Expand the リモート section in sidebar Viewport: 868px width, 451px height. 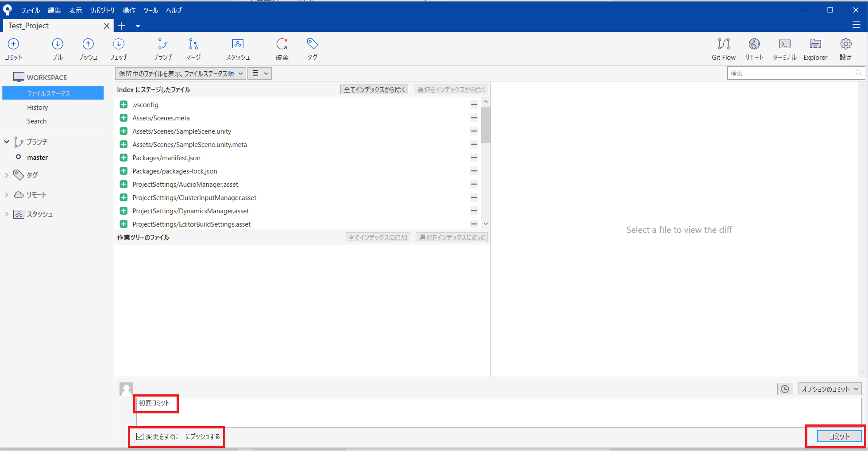click(7, 195)
